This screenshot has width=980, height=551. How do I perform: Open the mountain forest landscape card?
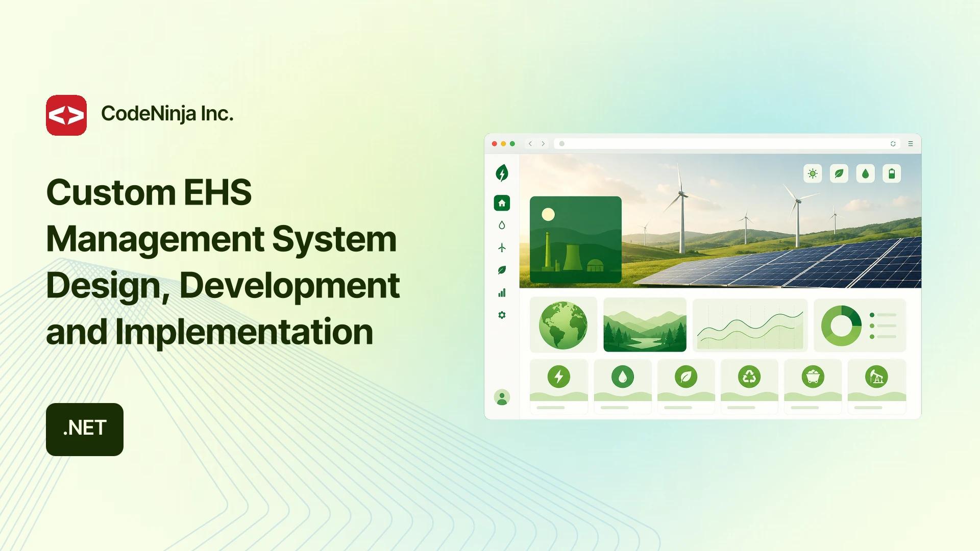[645, 325]
